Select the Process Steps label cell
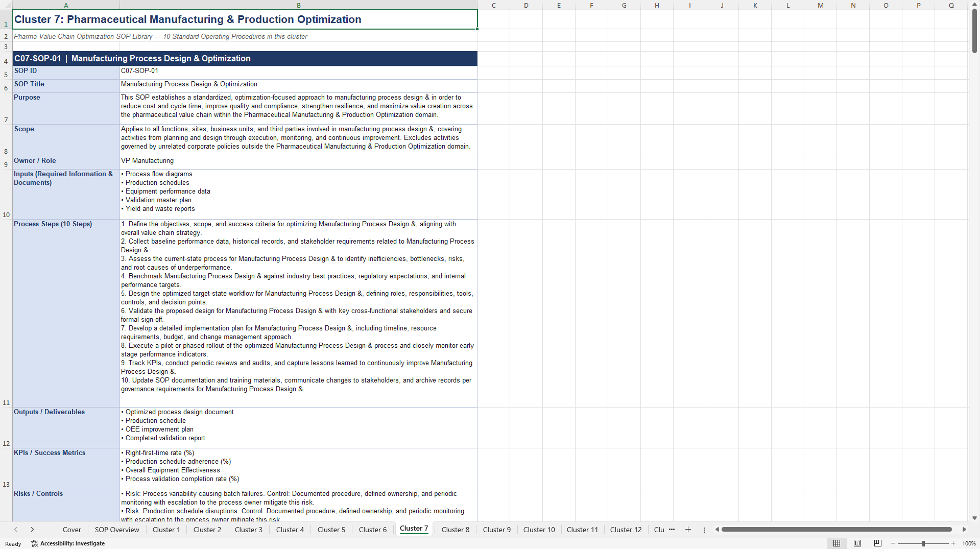Screen dimensions: 980x549 tap(66, 313)
